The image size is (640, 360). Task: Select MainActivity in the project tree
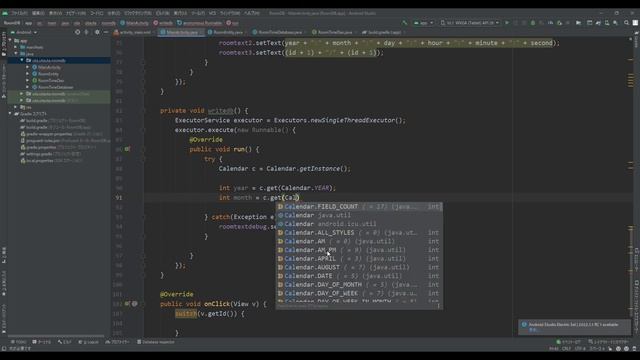pyautogui.click(x=49, y=67)
